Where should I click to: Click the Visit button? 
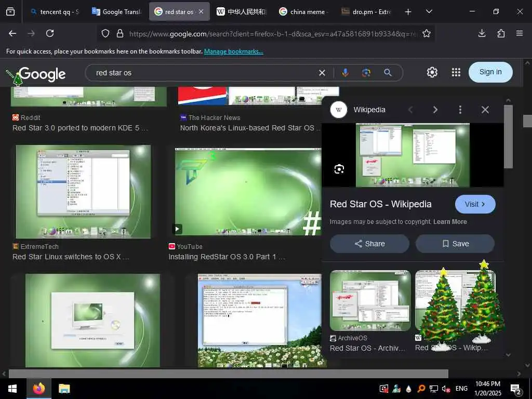(475, 204)
